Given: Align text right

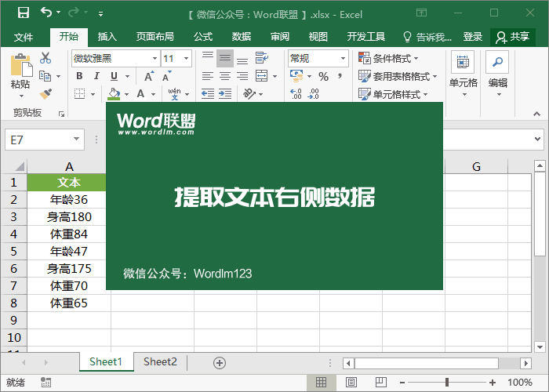Looking at the screenshot, I should pyautogui.click(x=242, y=76).
